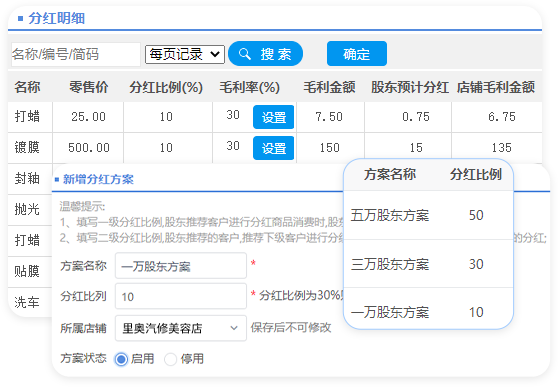Click 设置 button in 打蜡 row
Viewport: 558px width, 387px height.
click(x=273, y=117)
